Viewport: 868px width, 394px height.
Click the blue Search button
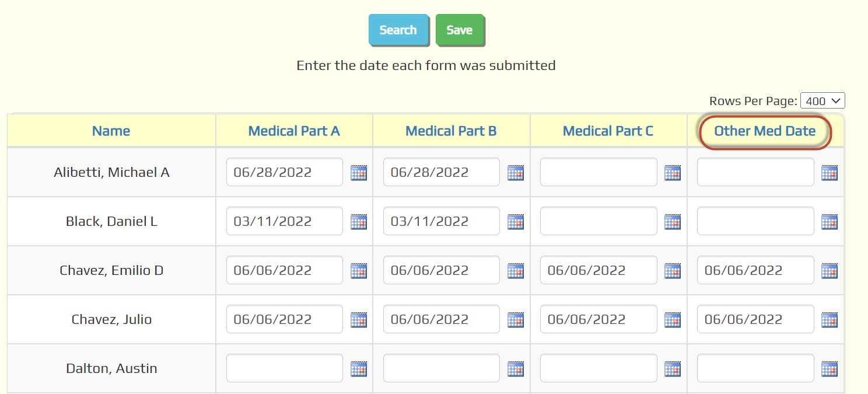pyautogui.click(x=398, y=30)
